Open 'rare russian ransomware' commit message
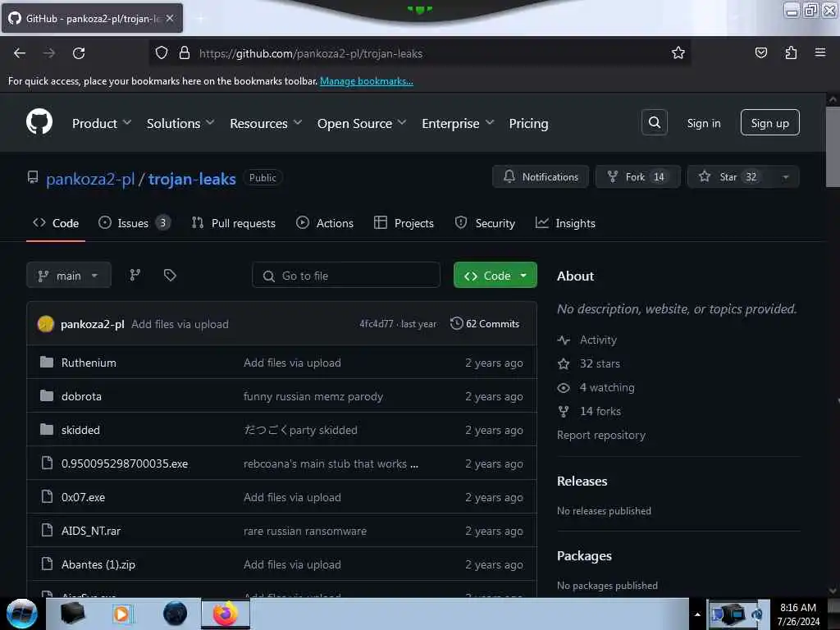The width and height of the screenshot is (840, 630). [305, 531]
